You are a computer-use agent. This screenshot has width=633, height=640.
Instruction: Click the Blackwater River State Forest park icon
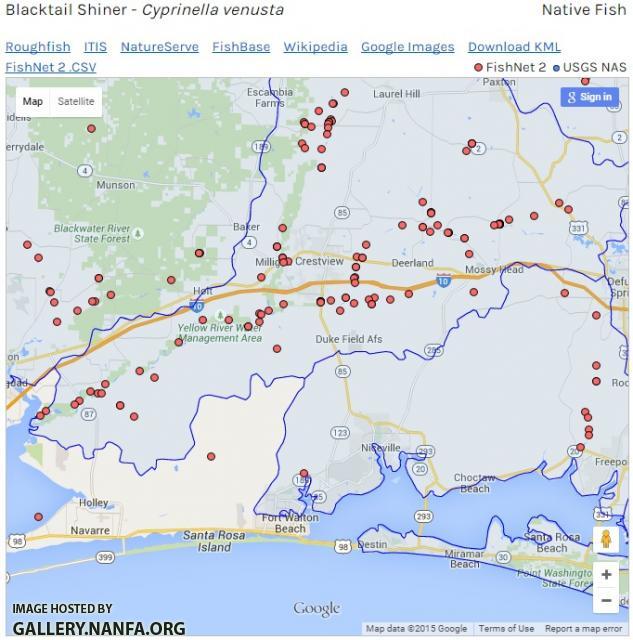coord(138,233)
